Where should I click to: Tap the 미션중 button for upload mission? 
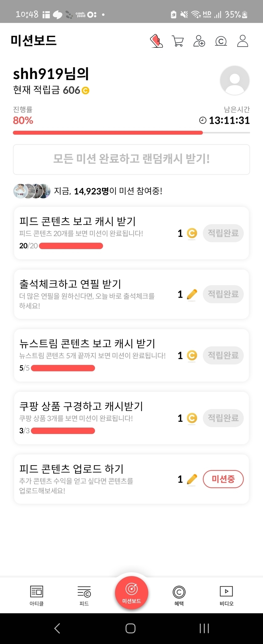223,479
